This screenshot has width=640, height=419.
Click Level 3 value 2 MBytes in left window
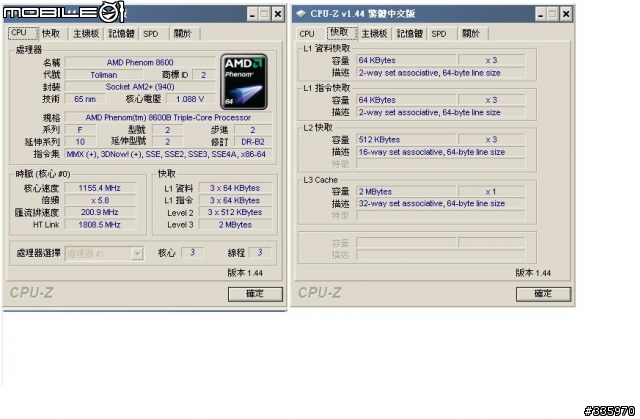235,224
